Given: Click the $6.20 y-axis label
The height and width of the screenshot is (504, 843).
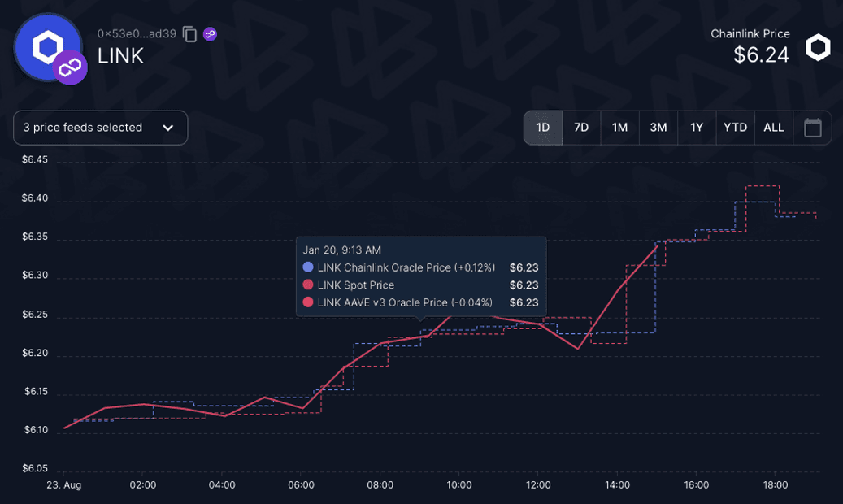Looking at the screenshot, I should tap(35, 354).
